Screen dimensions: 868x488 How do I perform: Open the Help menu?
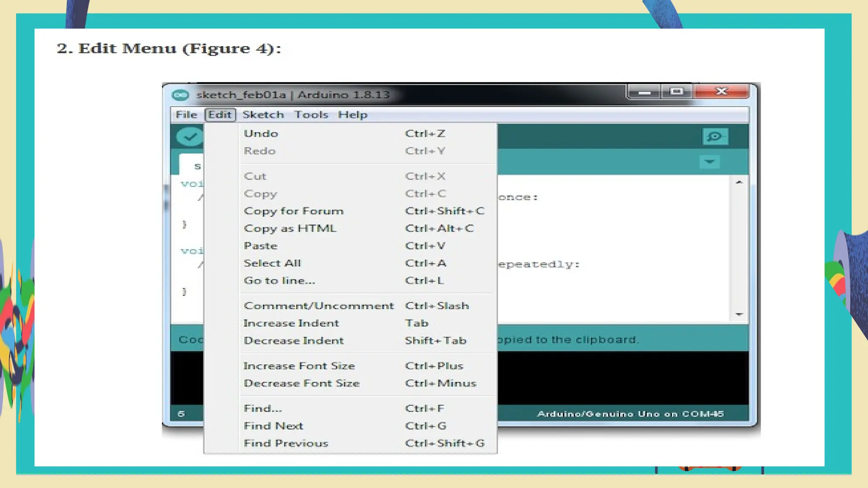coord(352,115)
